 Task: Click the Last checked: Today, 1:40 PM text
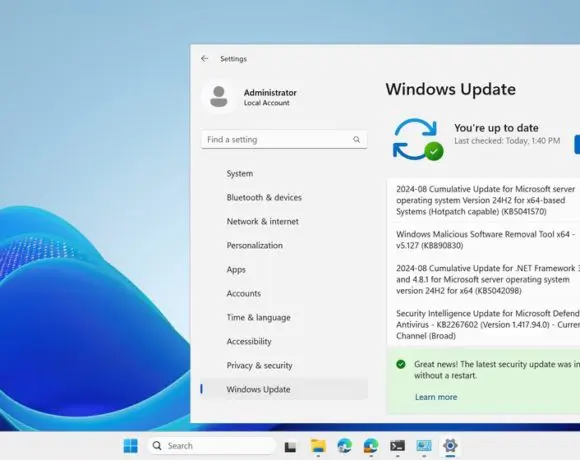[507, 141]
